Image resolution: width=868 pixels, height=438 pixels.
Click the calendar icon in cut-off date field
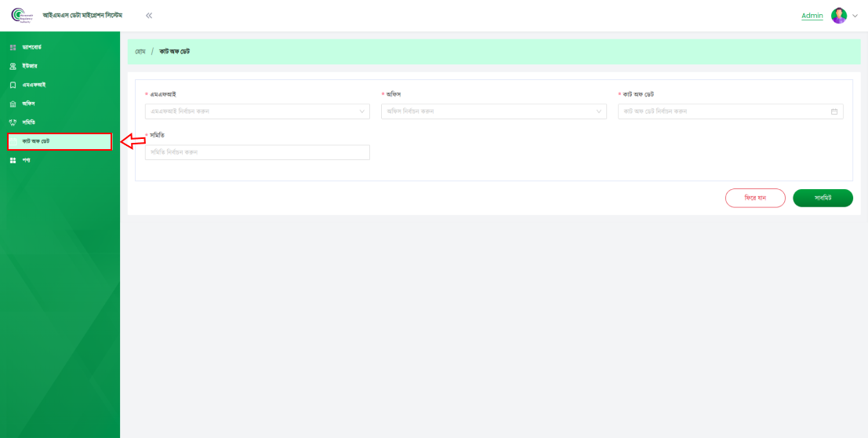(x=834, y=111)
